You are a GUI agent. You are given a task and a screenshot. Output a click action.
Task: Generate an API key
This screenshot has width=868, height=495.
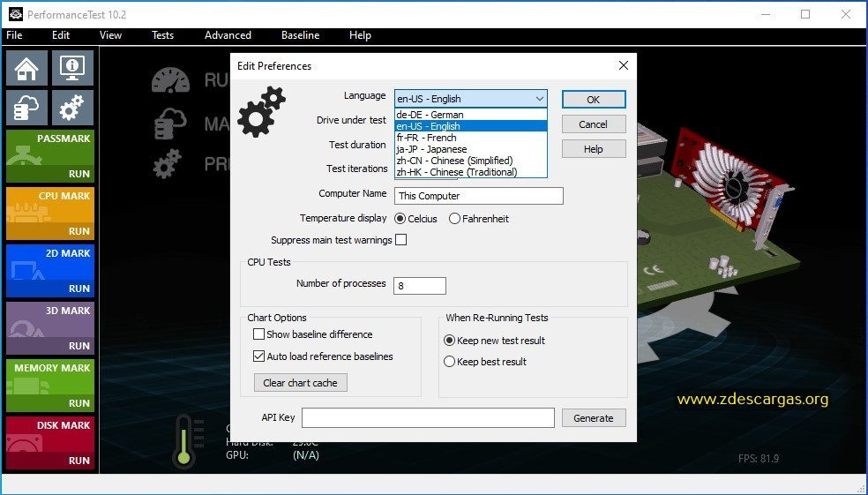[594, 418]
